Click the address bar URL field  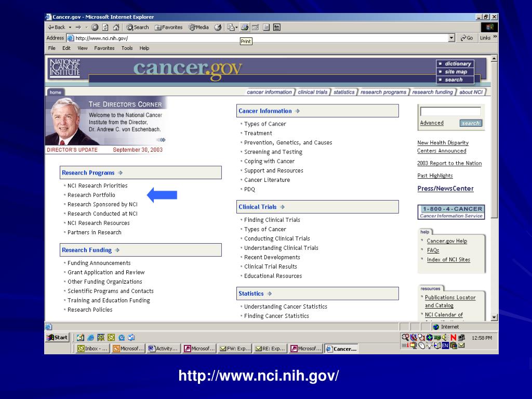pyautogui.click(x=261, y=38)
